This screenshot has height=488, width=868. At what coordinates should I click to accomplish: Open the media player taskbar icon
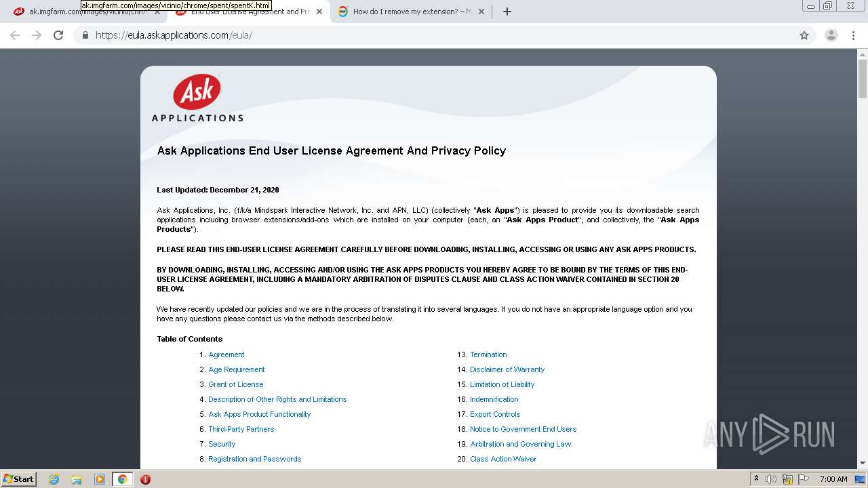click(x=100, y=479)
